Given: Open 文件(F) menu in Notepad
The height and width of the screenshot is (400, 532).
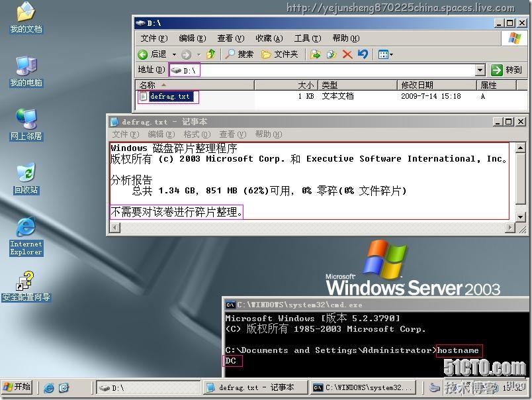Looking at the screenshot, I should click(x=126, y=134).
